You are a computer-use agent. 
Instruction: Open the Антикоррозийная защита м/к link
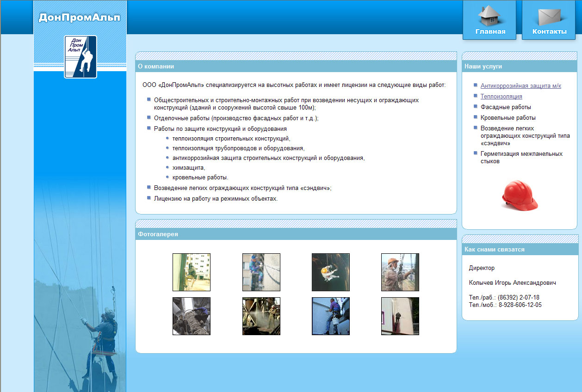click(x=520, y=86)
